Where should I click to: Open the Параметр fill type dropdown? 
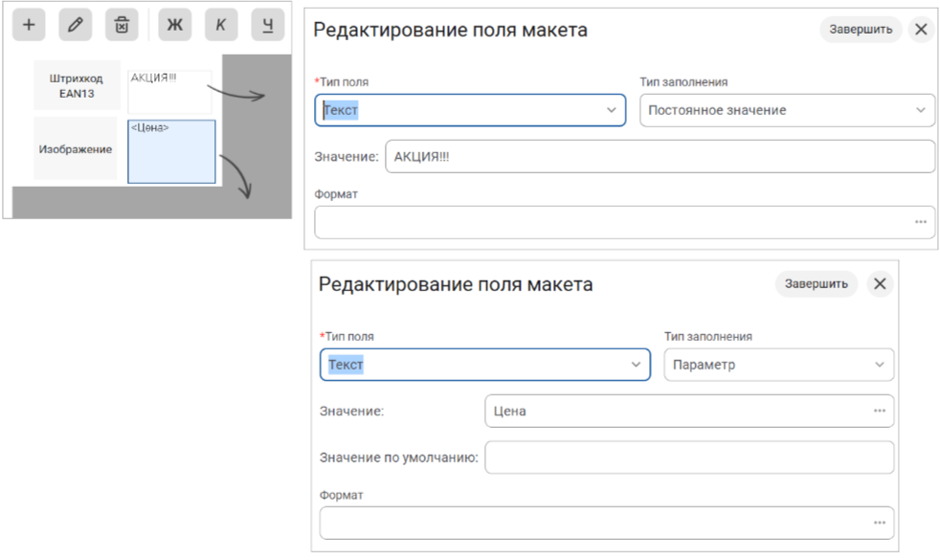pyautogui.click(x=779, y=365)
